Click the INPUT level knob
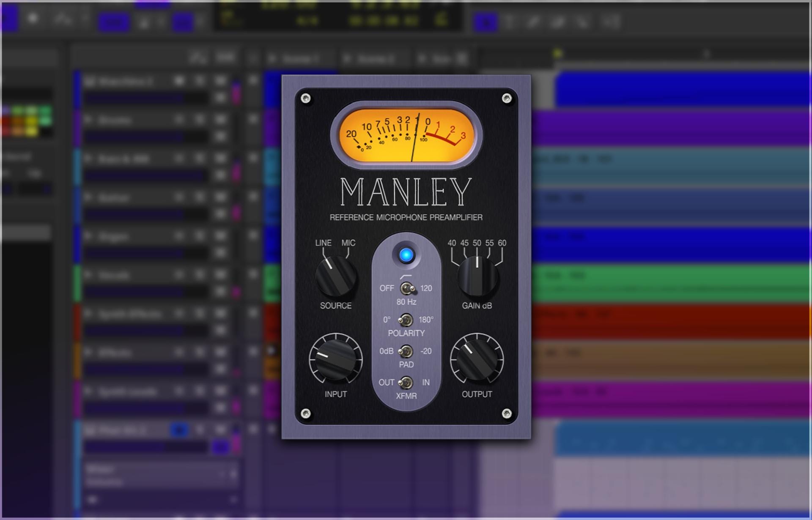 pos(336,359)
